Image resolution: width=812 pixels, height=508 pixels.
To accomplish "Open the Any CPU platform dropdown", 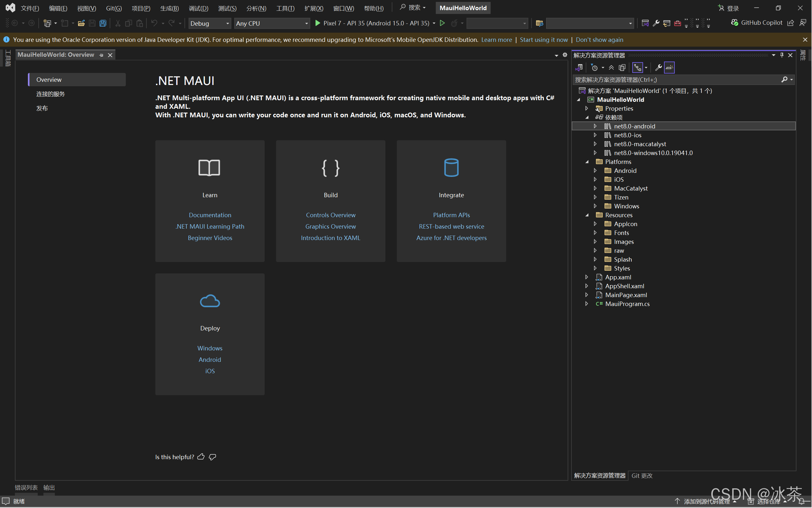I will pyautogui.click(x=271, y=23).
